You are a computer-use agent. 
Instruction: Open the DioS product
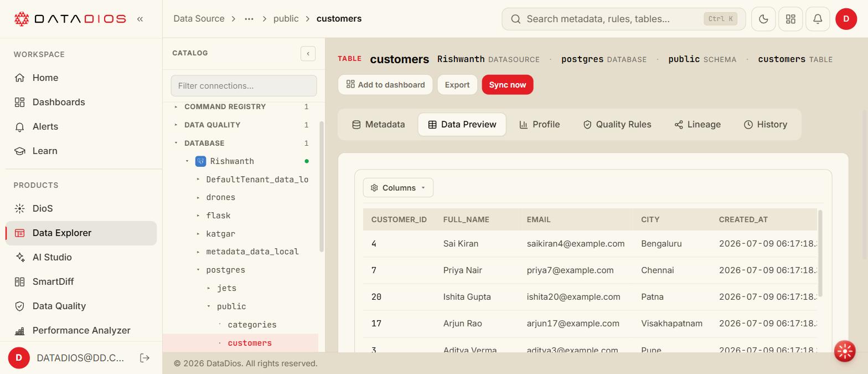pos(81,208)
